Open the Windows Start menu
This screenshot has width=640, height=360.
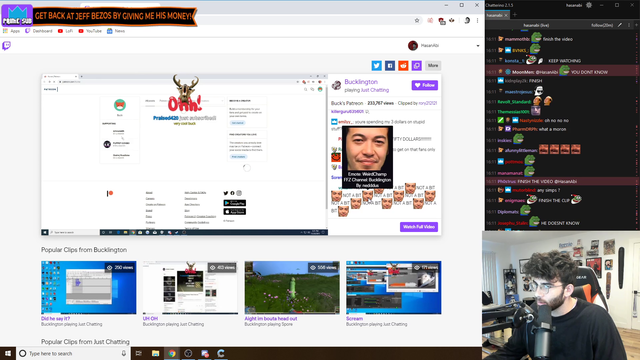click(x=8, y=353)
